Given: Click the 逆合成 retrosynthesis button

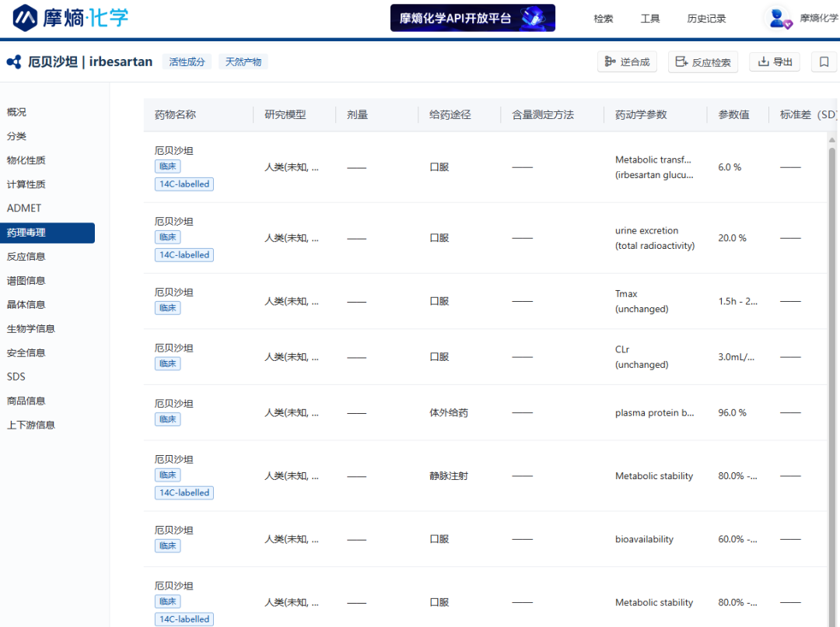Looking at the screenshot, I should pos(627,62).
